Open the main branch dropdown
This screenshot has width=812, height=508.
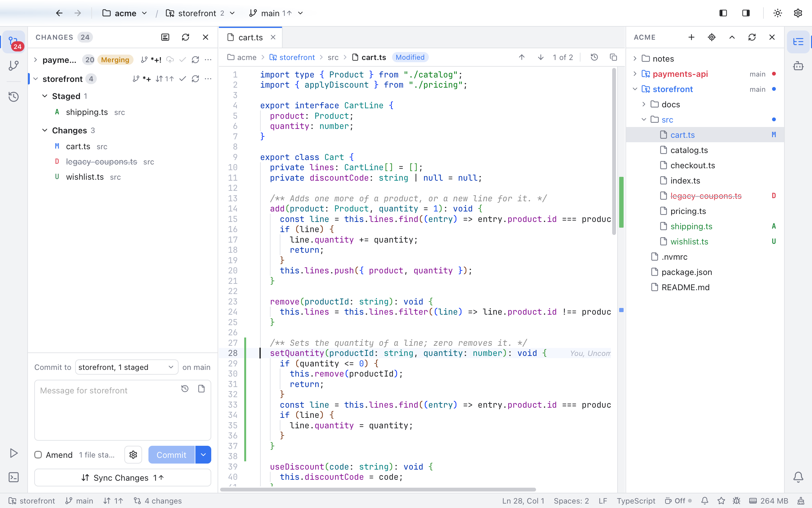click(276, 13)
